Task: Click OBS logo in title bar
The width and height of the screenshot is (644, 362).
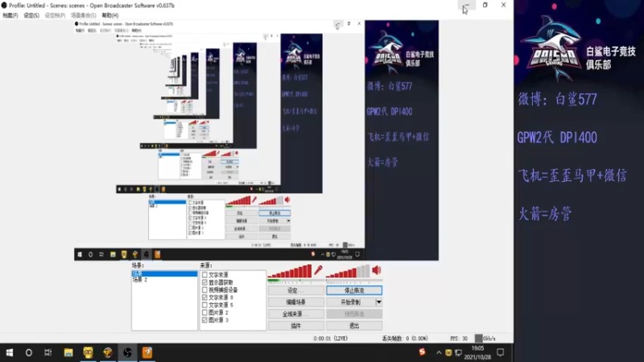Action: [x=4, y=6]
